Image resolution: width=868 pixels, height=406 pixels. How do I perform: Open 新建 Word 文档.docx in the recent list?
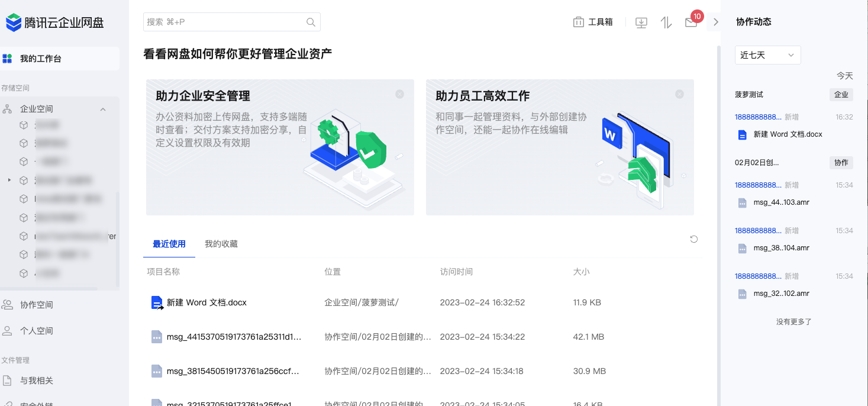206,302
